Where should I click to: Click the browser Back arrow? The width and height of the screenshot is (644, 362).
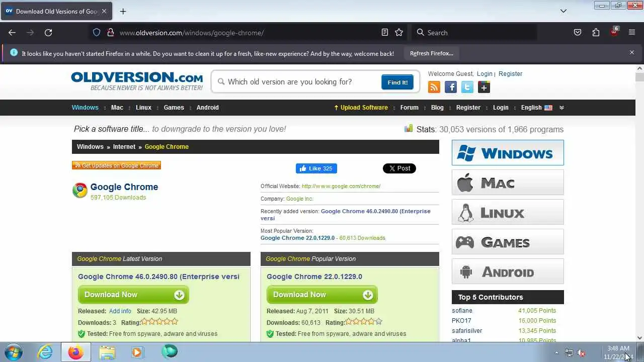12,33
